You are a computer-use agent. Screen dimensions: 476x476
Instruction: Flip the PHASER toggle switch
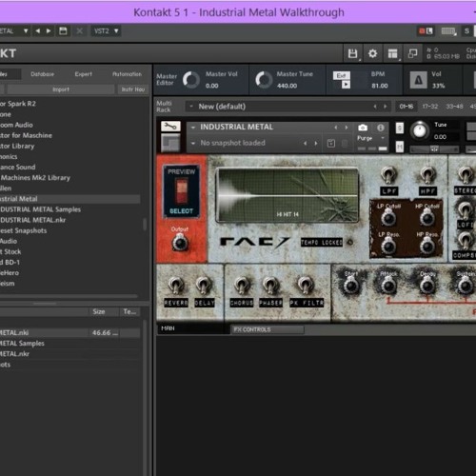[270, 286]
